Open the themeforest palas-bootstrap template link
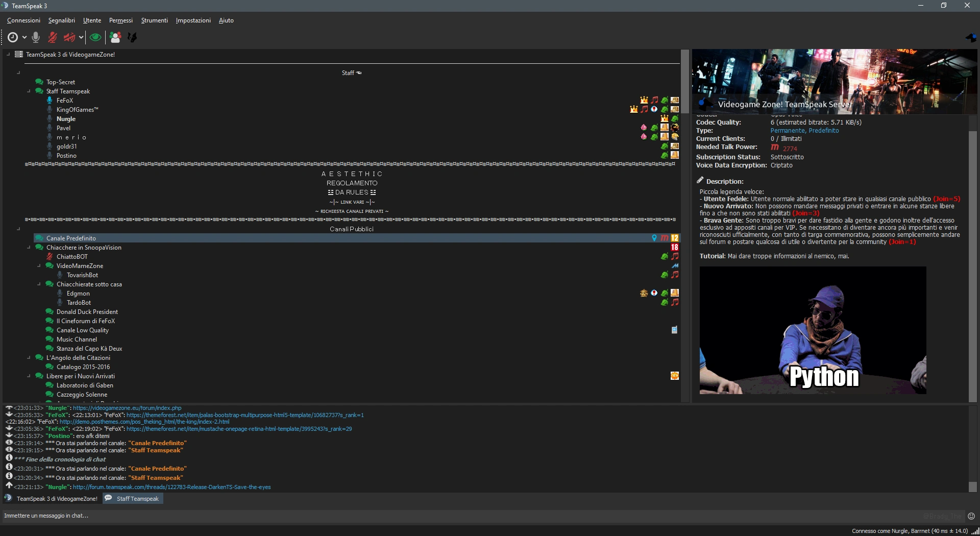 [246, 415]
